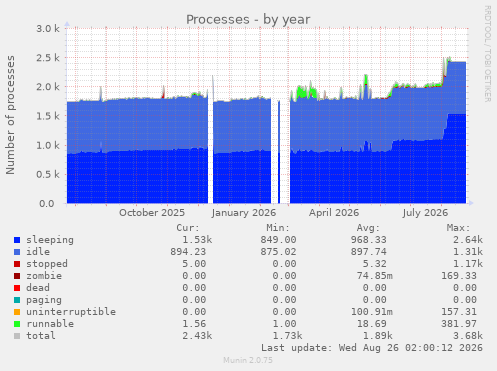497x371 pixels.
Task: Click the 'April 2026' axis label
Action: (334, 213)
